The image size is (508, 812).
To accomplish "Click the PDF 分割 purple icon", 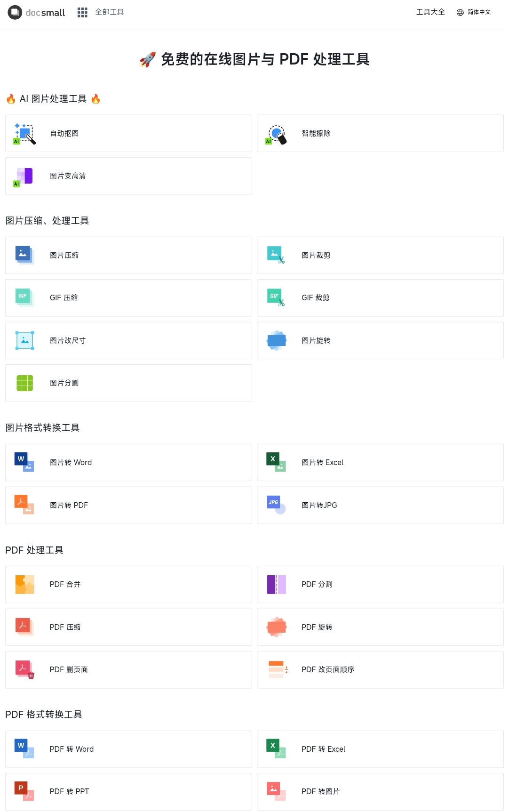I will coord(277,585).
